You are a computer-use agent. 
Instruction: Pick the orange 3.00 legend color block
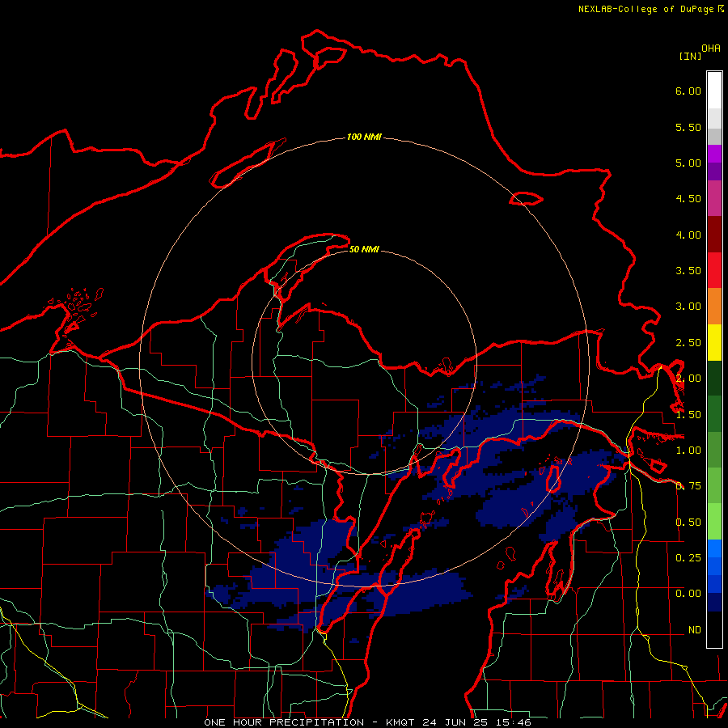[714, 307]
